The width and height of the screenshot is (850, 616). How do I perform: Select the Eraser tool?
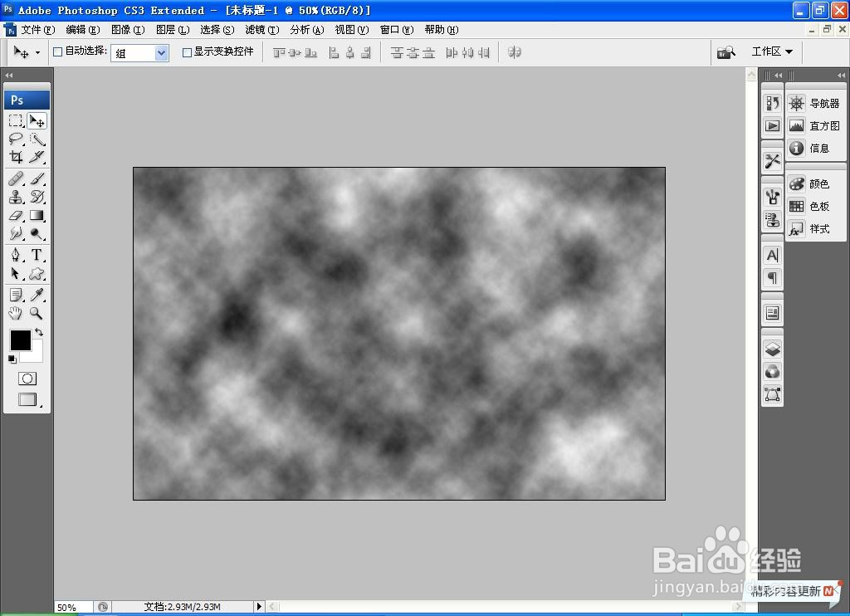(16, 215)
